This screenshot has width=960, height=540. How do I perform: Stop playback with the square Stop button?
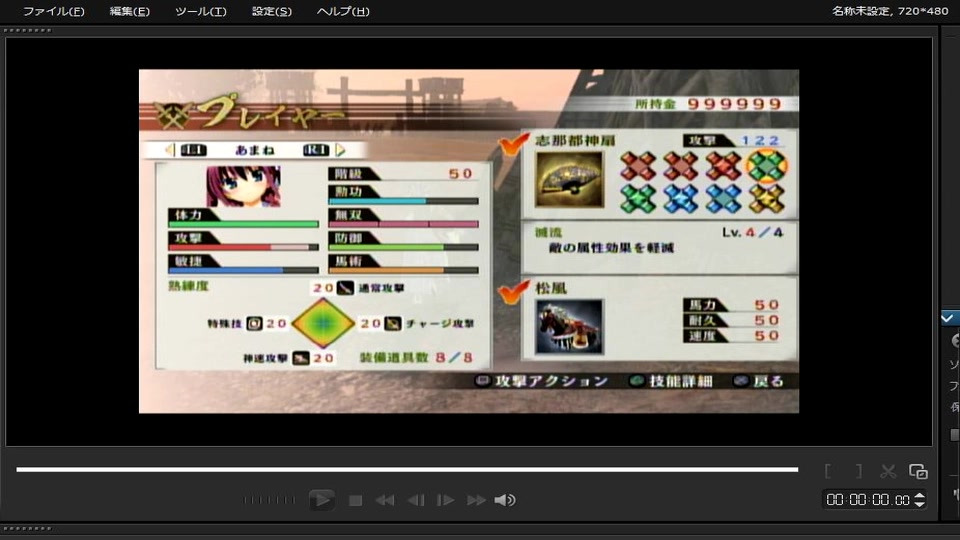point(355,501)
